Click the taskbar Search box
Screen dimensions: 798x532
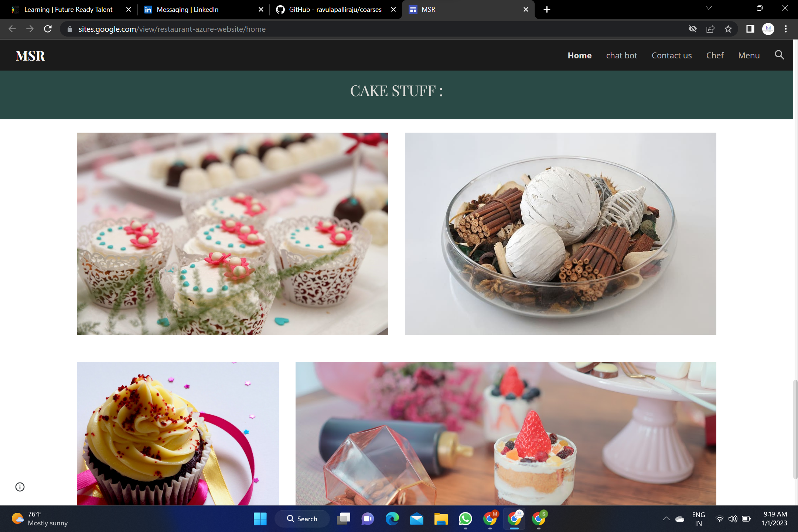click(302, 519)
